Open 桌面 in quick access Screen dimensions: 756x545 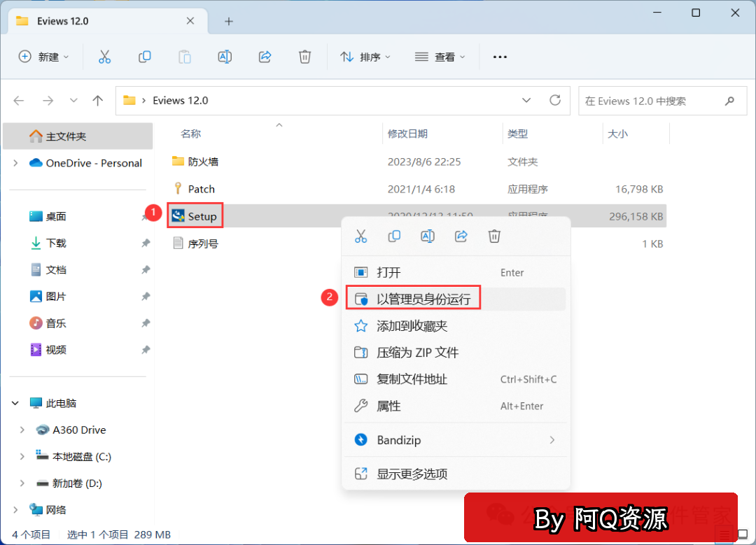(x=56, y=217)
